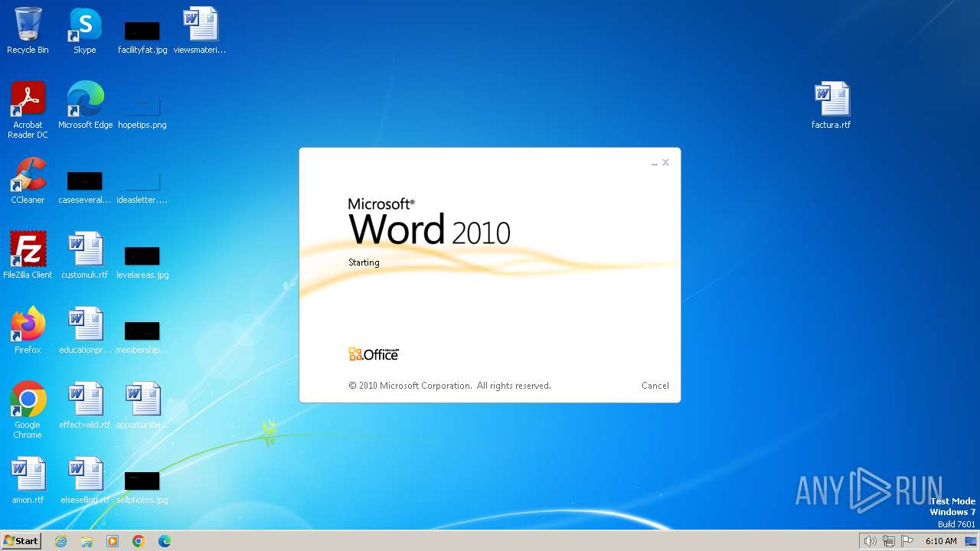
Task: Select the FileZilla Client shortcut
Action: click(x=28, y=256)
